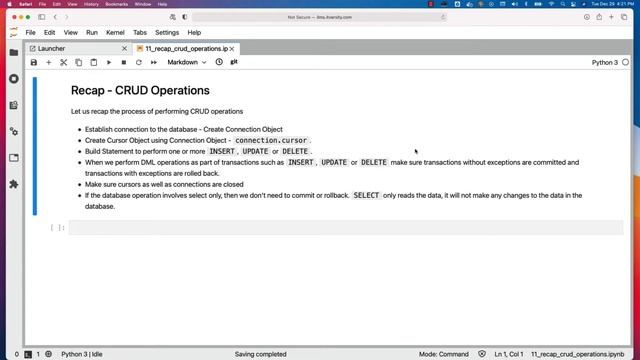Open History menu in macOS menu bar
This screenshot has height=360, width=640.
coord(91,4)
